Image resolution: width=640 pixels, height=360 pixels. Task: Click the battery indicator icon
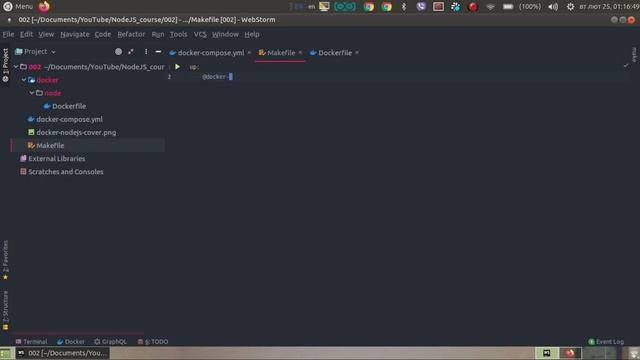[x=508, y=7]
